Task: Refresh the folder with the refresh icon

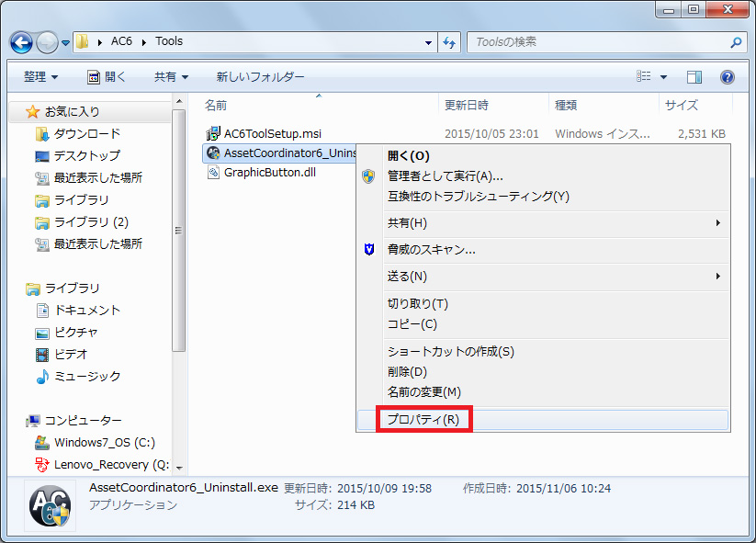Action: (449, 42)
